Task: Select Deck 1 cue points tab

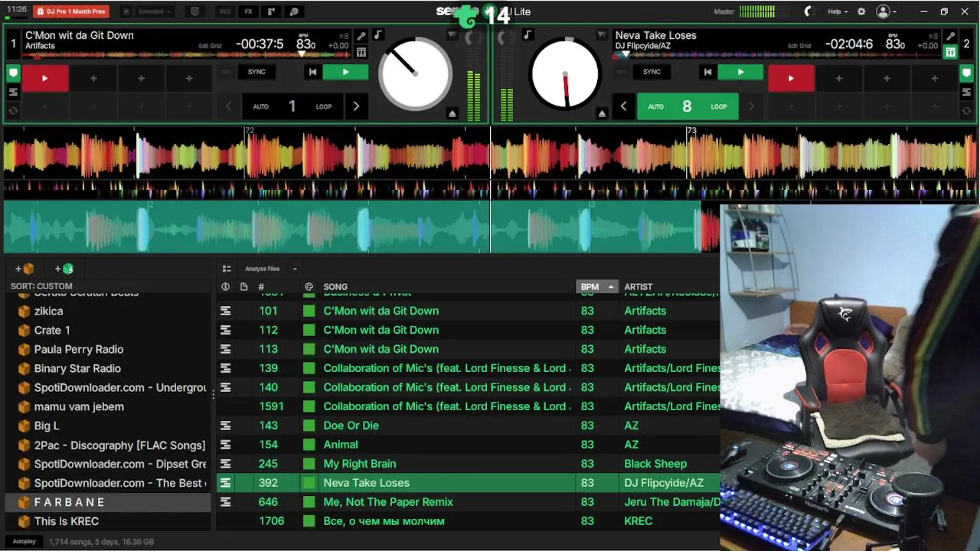Action: point(13,73)
